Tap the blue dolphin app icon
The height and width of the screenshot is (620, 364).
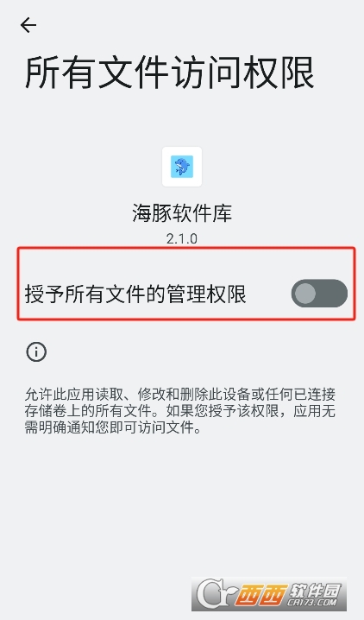click(182, 167)
